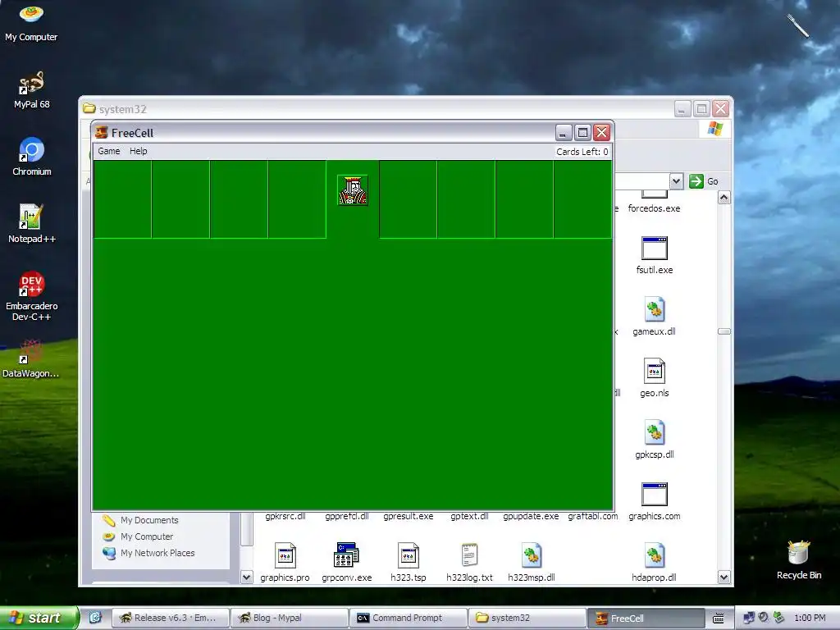Click Cards Left counter text
The width and height of the screenshot is (840, 630).
[x=582, y=152]
